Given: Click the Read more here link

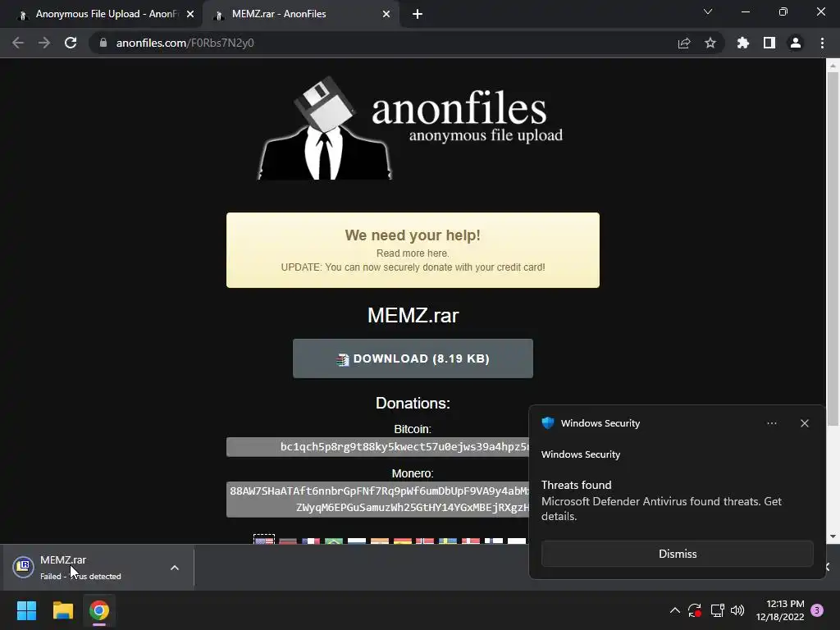Looking at the screenshot, I should tap(413, 253).
